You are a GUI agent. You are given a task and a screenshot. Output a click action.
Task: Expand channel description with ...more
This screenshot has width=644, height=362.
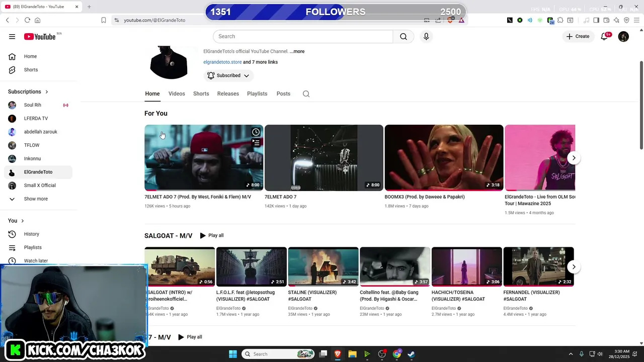[x=297, y=51]
